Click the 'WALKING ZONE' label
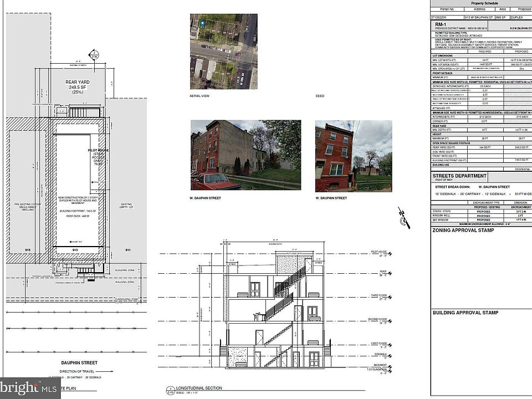 (125, 282)
